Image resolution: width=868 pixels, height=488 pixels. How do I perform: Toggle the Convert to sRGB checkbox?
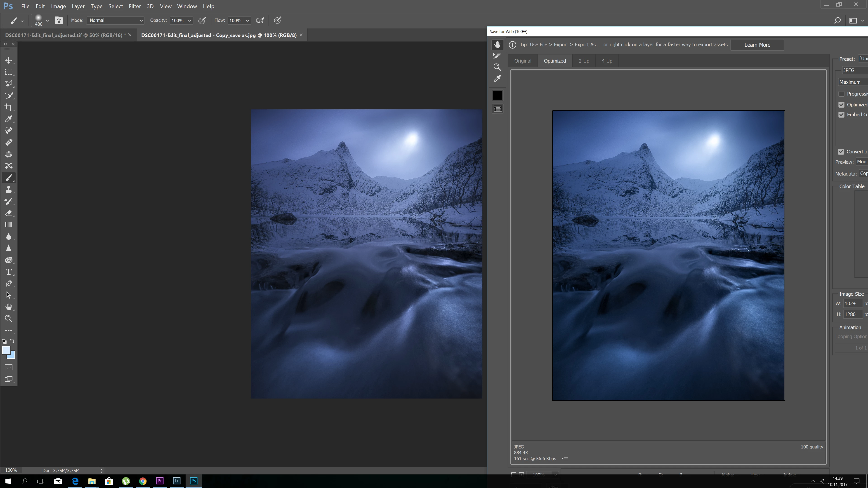pos(841,152)
